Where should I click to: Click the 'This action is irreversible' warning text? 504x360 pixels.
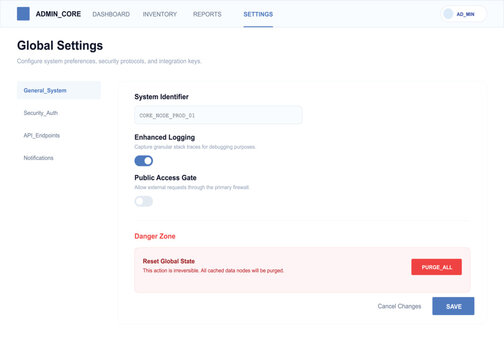tap(213, 271)
